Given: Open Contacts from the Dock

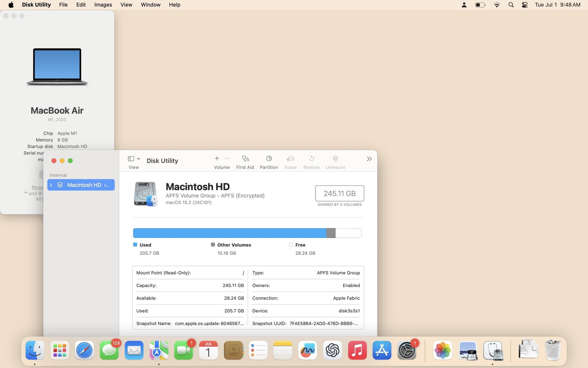Looking at the screenshot, I should 233,350.
